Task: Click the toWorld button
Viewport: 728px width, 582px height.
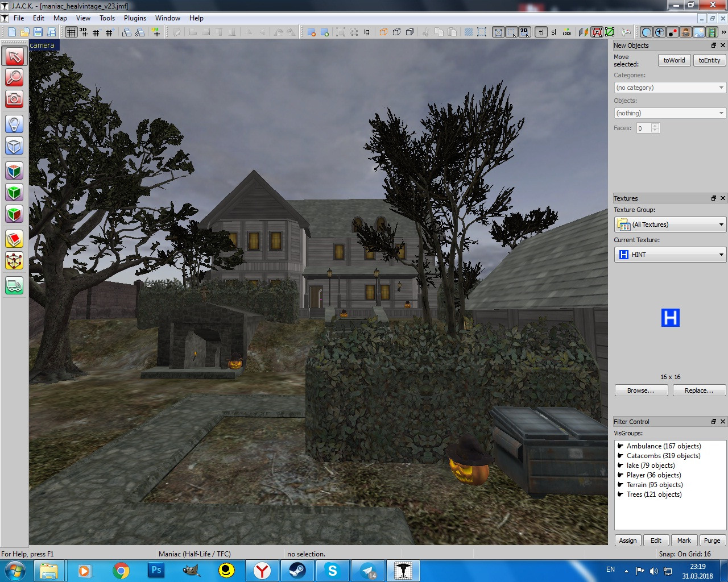Action: (x=674, y=60)
